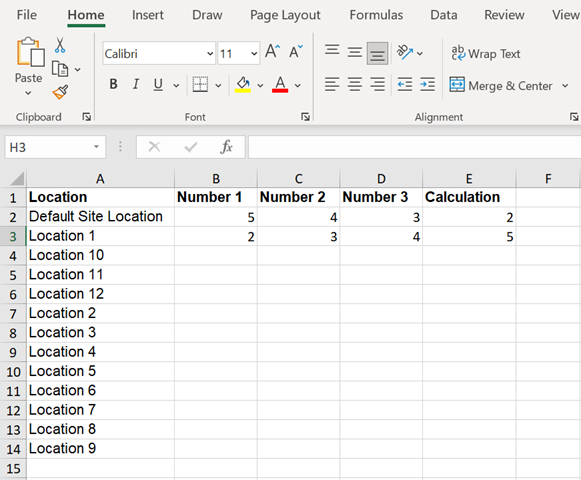Click the 'Number 2' header cell
Viewport: 581px width, 480px height.
[298, 197]
